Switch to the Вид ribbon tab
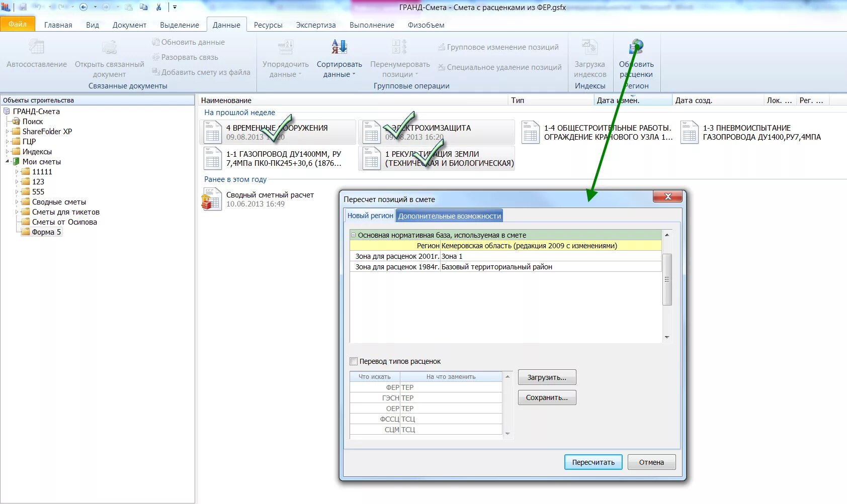 pyautogui.click(x=93, y=25)
